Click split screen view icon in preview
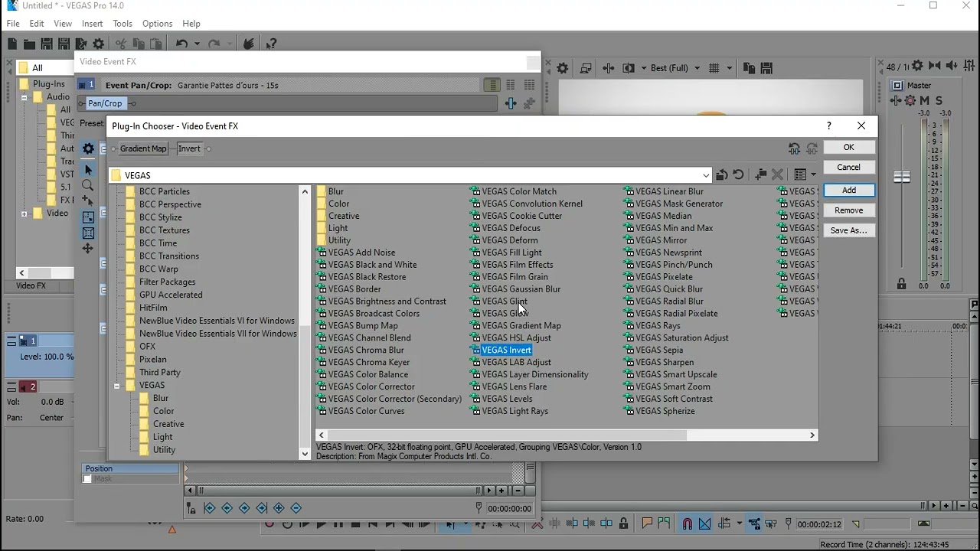The image size is (980, 551). (x=629, y=68)
